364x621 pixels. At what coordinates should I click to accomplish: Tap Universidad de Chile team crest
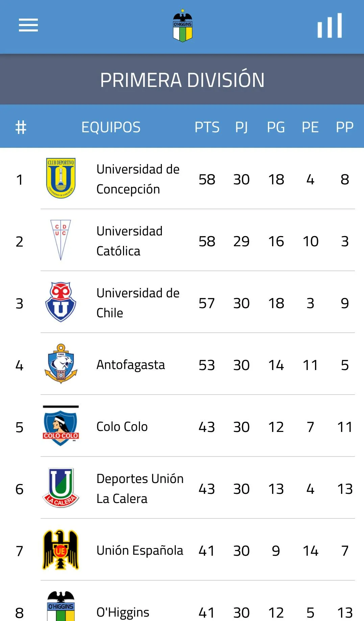[x=61, y=302]
